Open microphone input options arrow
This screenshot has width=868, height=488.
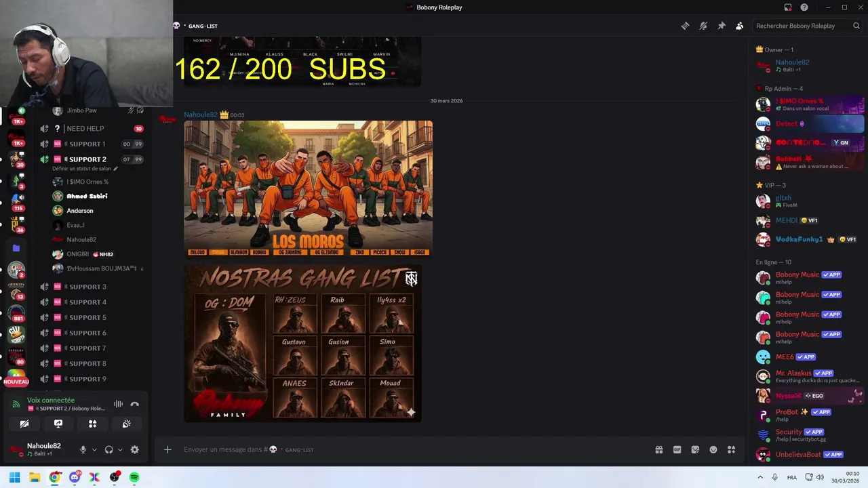[x=94, y=449]
